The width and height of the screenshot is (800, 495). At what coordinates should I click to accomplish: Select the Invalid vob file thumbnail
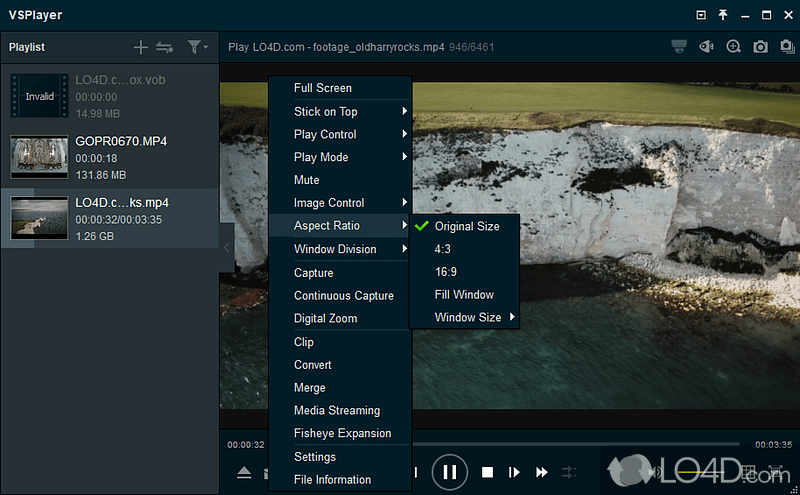pyautogui.click(x=39, y=96)
